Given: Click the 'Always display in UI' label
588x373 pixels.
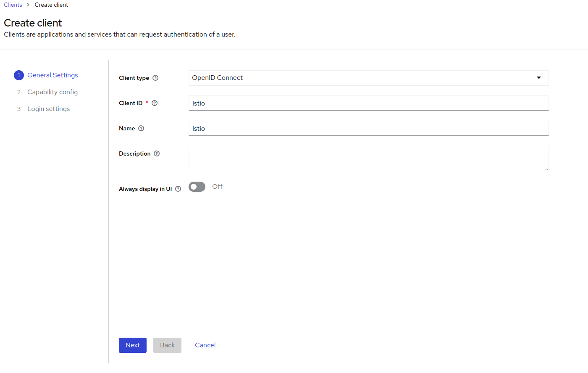Looking at the screenshot, I should tap(145, 189).
